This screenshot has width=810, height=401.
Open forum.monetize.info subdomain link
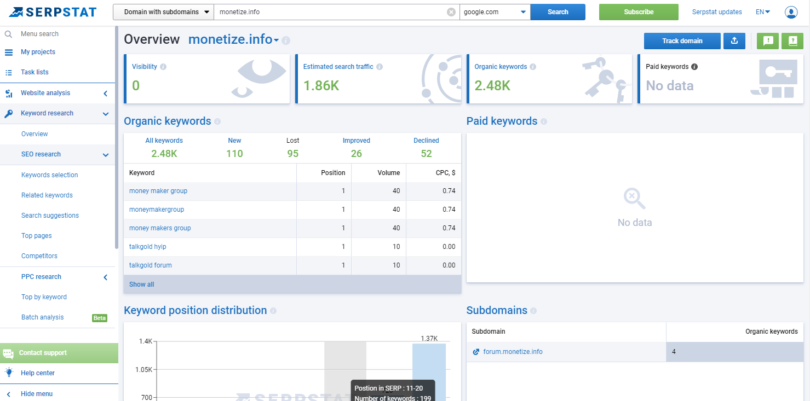pos(513,352)
